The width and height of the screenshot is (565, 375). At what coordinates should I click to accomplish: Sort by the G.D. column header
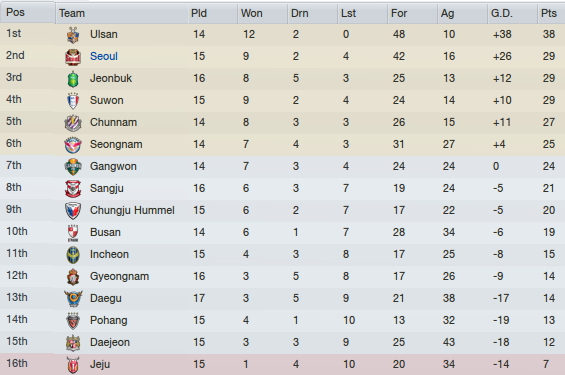pyautogui.click(x=502, y=13)
